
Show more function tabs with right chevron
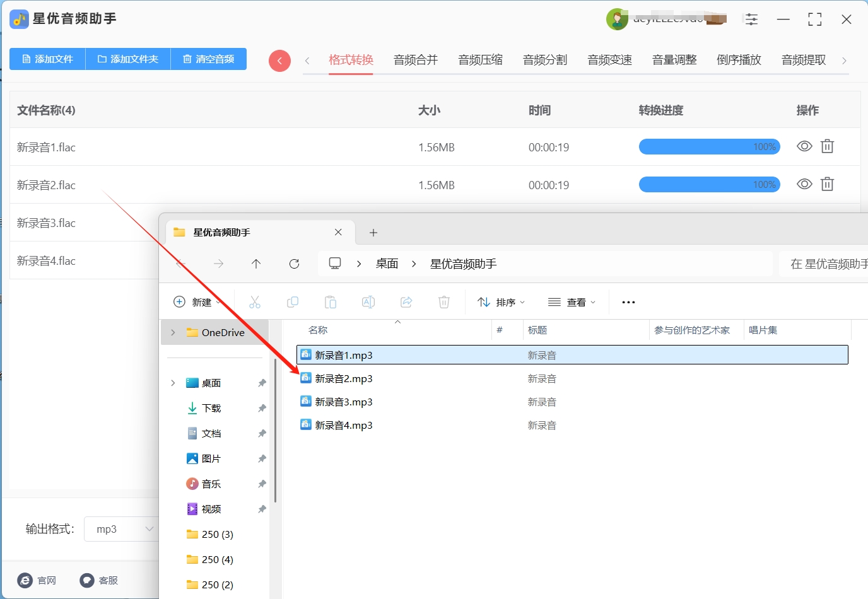pyautogui.click(x=844, y=61)
